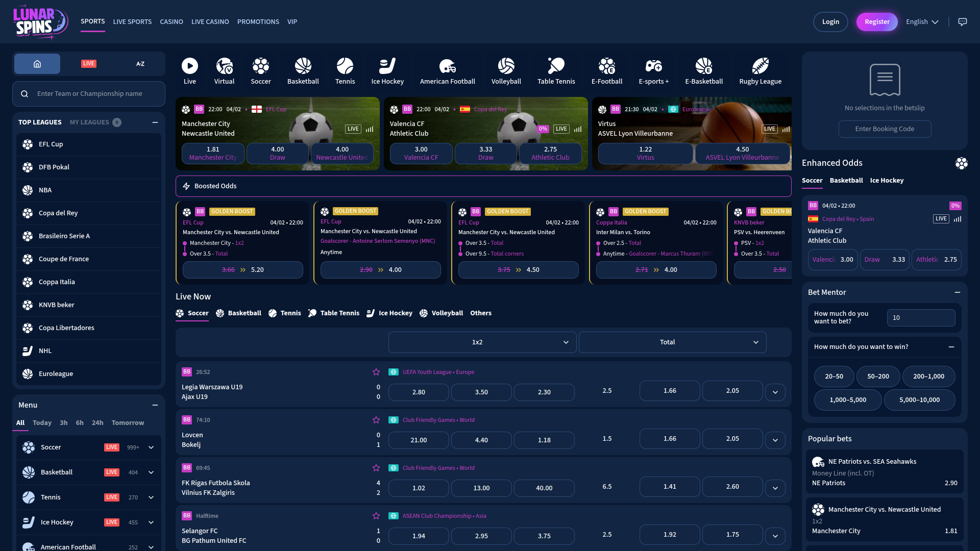
Task: Star the Lovcen vs Bokelj match
Action: tap(376, 419)
